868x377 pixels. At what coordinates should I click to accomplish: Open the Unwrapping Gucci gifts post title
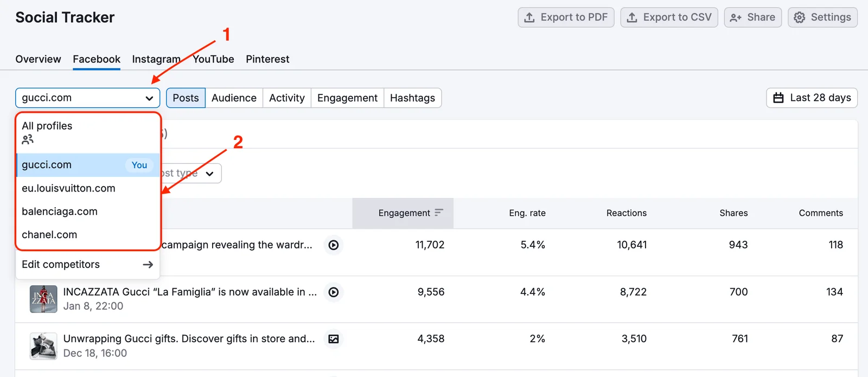point(189,338)
